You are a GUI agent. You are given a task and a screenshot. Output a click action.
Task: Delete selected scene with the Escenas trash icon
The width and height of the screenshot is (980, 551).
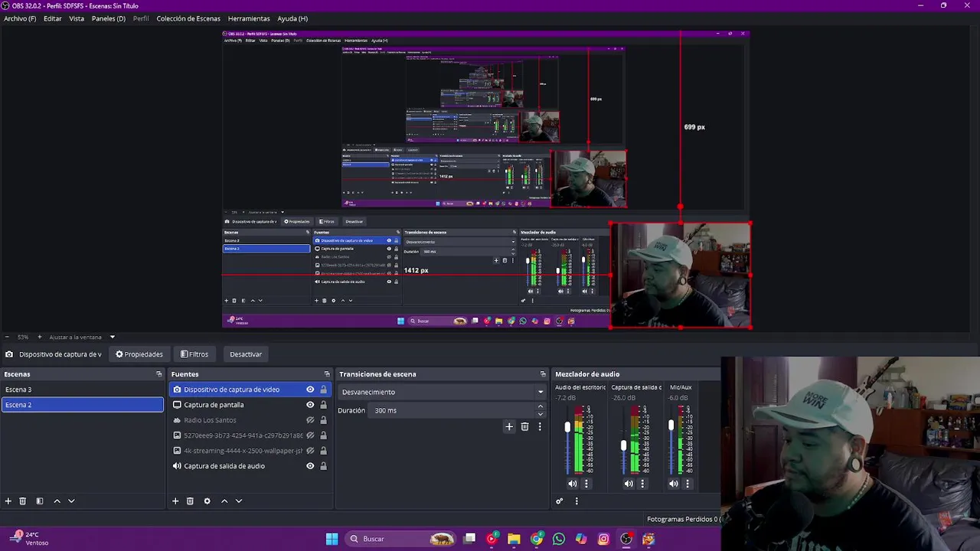23,501
